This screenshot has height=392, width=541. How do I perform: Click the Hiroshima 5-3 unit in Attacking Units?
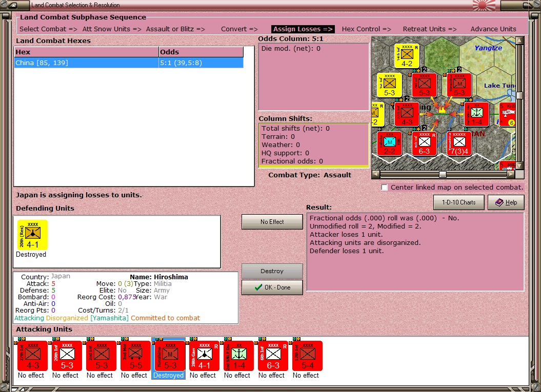170,356
